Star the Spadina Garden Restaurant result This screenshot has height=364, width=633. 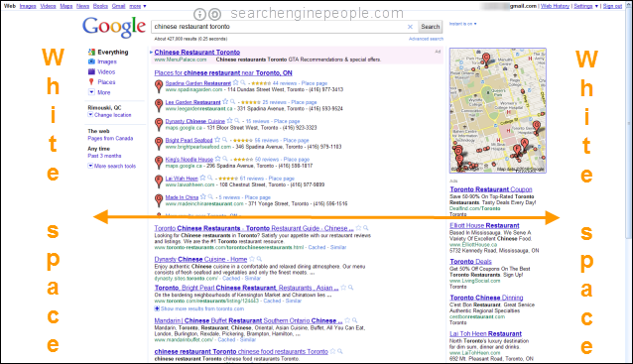pyautogui.click(x=236, y=82)
